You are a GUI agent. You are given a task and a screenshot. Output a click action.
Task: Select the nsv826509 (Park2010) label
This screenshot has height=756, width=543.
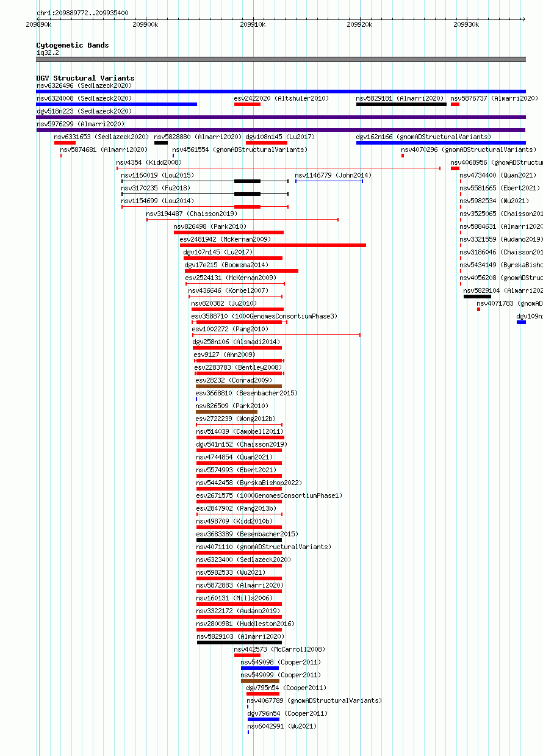point(232,406)
